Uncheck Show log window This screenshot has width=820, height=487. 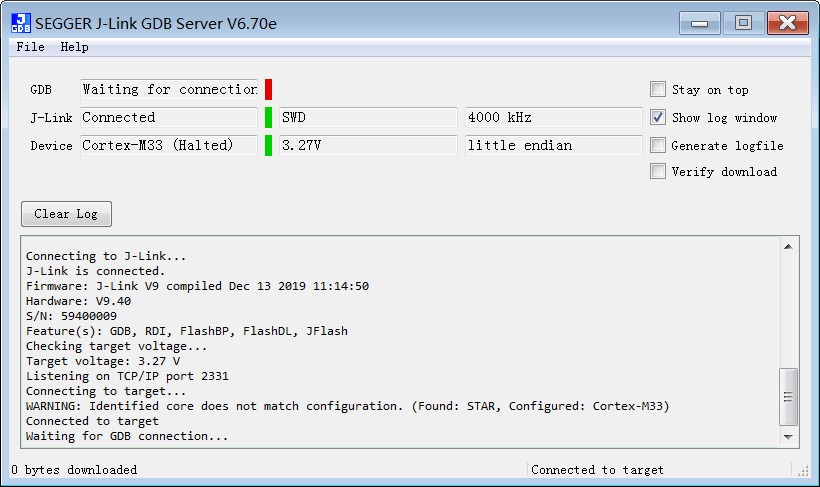[658, 117]
